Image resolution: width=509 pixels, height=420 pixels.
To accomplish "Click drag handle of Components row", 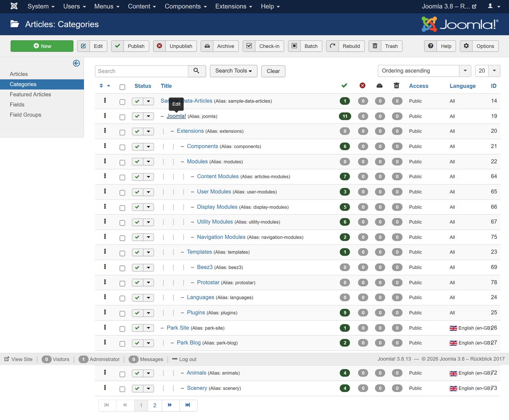I will coord(105,146).
